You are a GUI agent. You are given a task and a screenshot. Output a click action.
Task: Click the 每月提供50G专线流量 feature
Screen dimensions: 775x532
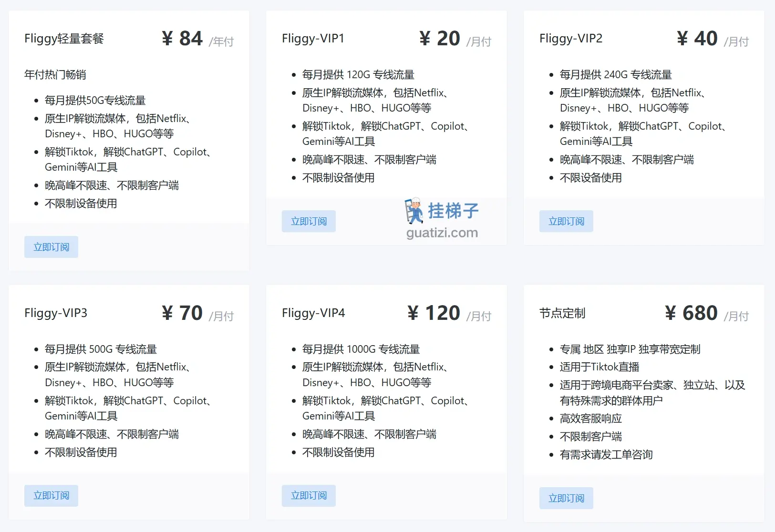coord(95,101)
